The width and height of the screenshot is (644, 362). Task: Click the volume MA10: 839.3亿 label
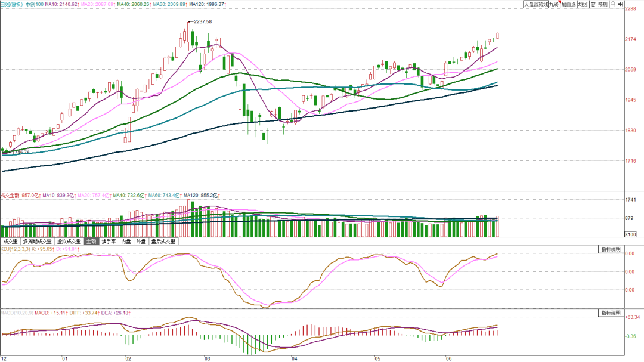click(x=59, y=196)
